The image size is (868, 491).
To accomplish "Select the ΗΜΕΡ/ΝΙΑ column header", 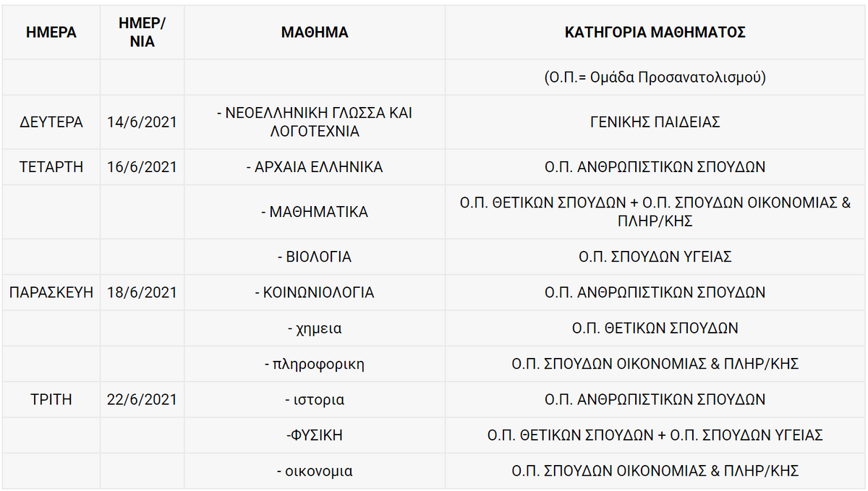I will click(142, 33).
